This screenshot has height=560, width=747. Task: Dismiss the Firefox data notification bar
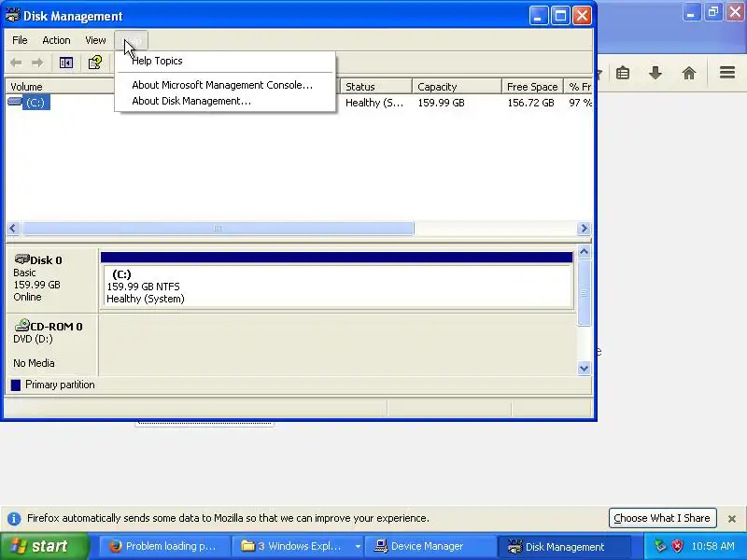pyautogui.click(x=732, y=519)
